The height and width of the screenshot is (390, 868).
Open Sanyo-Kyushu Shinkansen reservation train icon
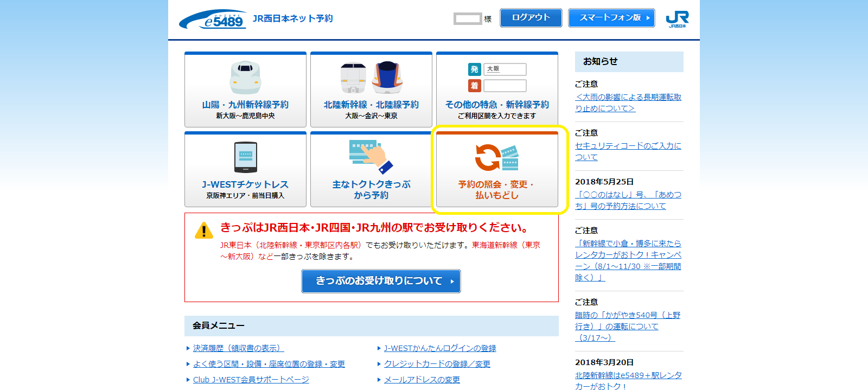coord(245,77)
